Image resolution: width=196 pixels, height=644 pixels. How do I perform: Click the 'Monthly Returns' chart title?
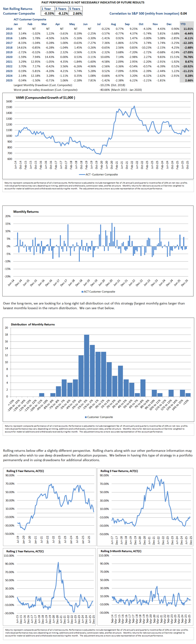26,212
